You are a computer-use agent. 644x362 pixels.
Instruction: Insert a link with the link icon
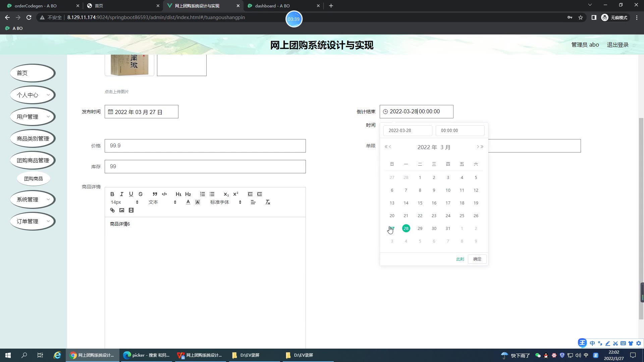[112, 210]
